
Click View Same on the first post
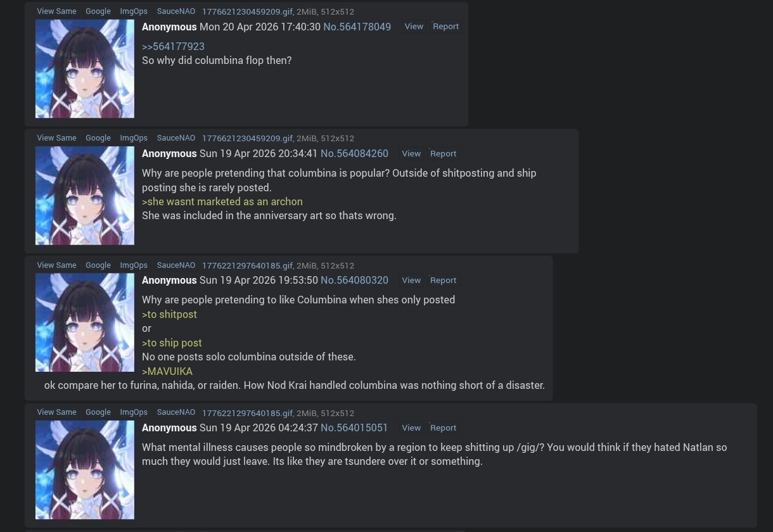[x=56, y=11]
